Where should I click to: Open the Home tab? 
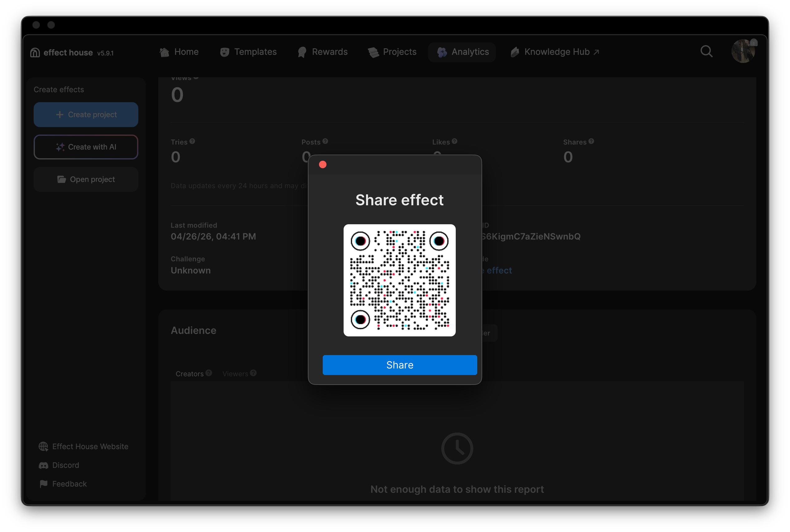point(179,52)
